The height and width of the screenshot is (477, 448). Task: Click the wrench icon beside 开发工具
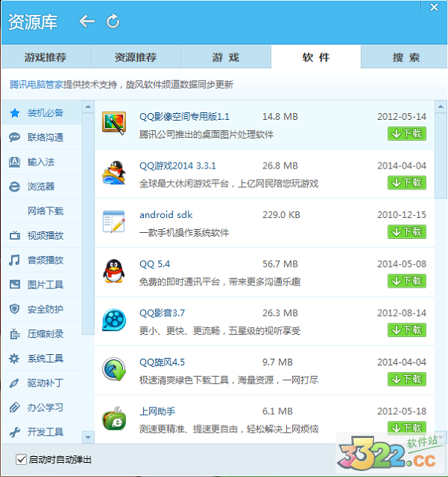15,432
